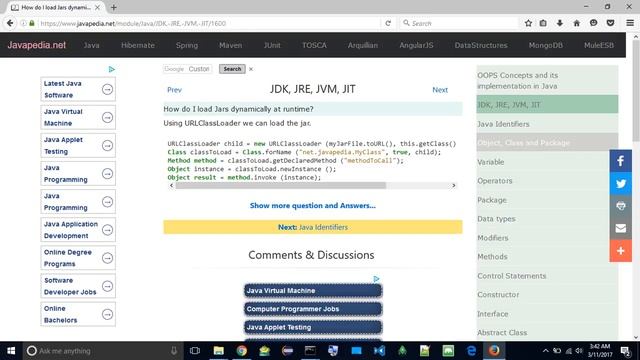Open the MongoDB menu item
Image resolution: width=640 pixels, height=360 pixels.
coord(546,45)
